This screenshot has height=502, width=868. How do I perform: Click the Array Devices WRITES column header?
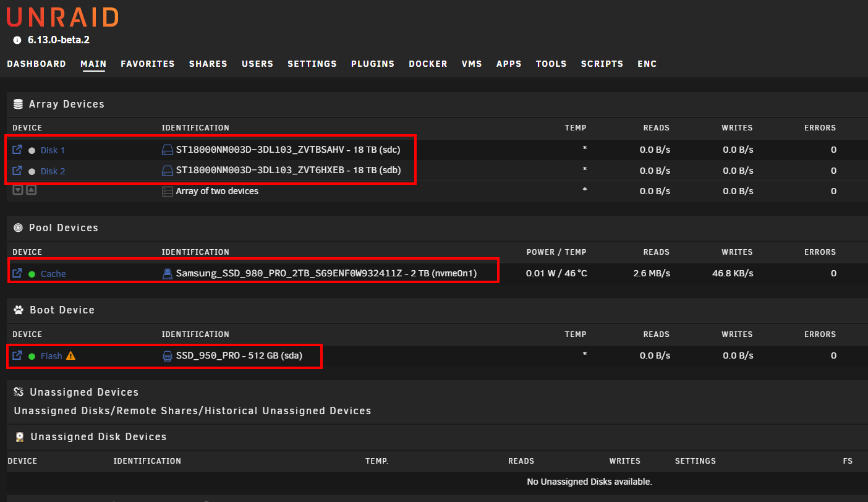point(737,128)
